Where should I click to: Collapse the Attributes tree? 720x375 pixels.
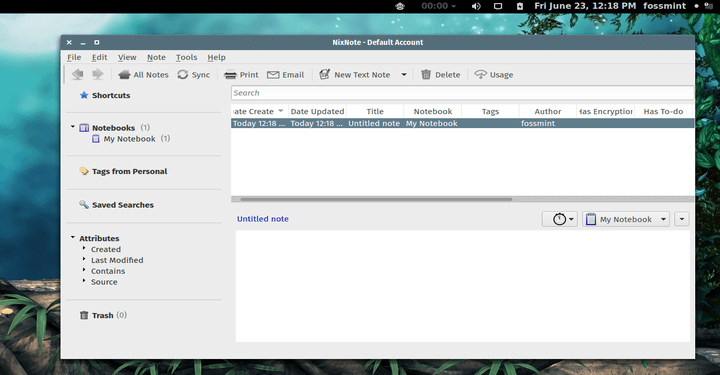point(73,237)
